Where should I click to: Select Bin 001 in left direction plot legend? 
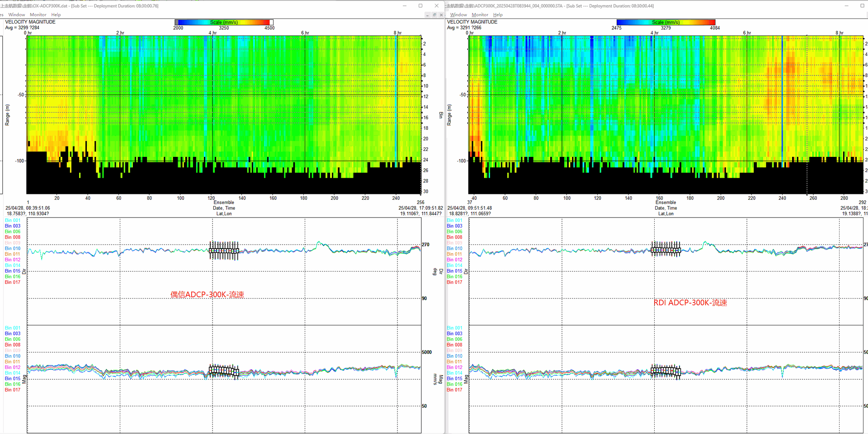click(13, 221)
